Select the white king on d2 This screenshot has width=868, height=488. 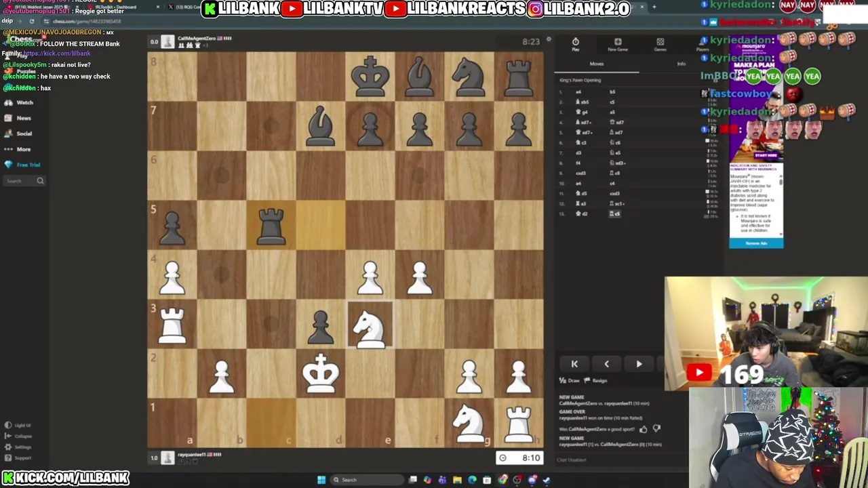(321, 373)
